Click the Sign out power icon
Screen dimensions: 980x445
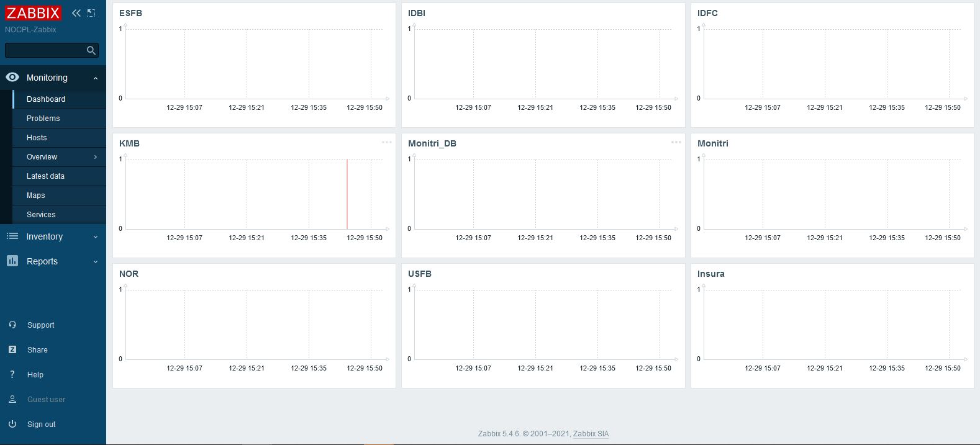click(12, 424)
